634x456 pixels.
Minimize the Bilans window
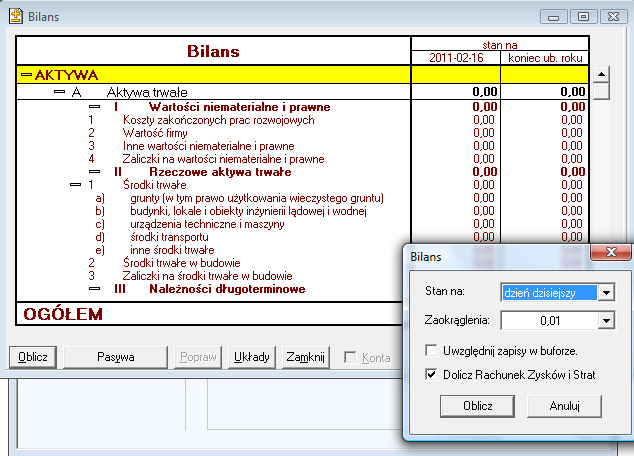(x=554, y=17)
